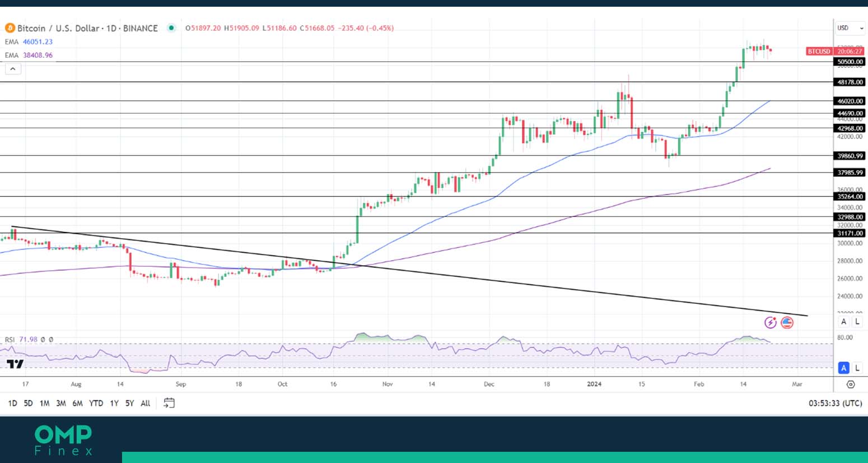Select the 1M time range
Image resolution: width=868 pixels, height=463 pixels.
tap(44, 403)
